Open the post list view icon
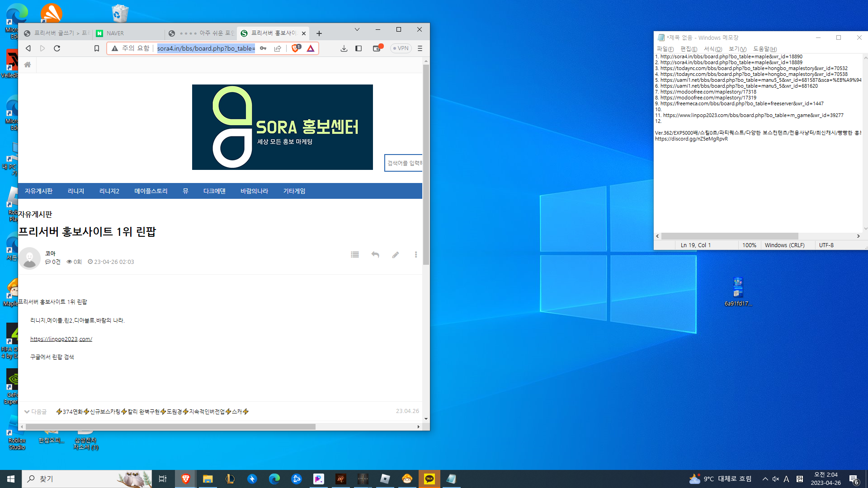Viewport: 868px width, 488px height. (x=355, y=255)
